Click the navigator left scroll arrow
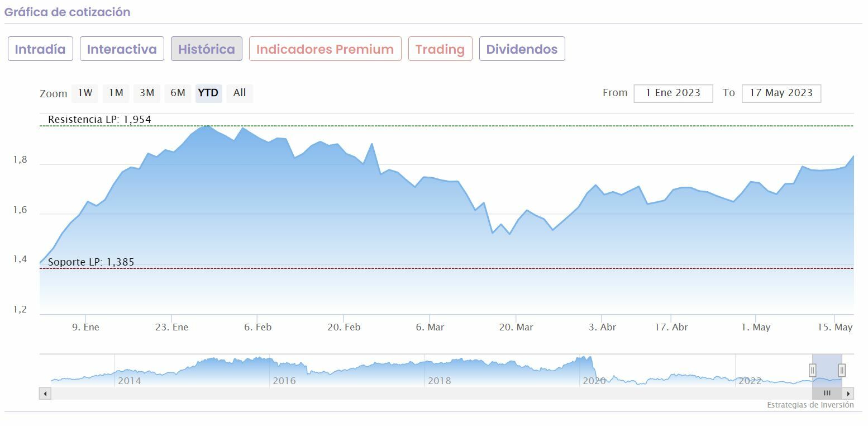Screen dimensions: 868x426 click(45, 394)
